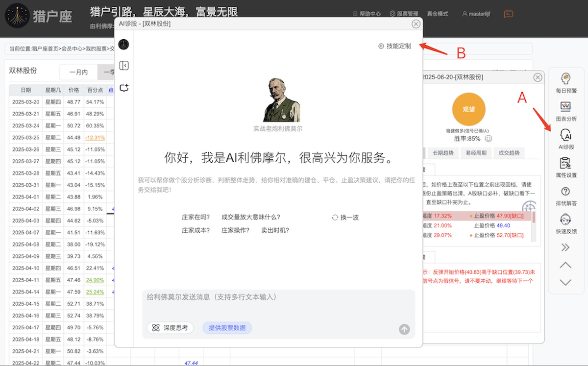The image size is (588, 366).
Task: Switch to 真仓模式 real position mode
Action: pos(438,14)
